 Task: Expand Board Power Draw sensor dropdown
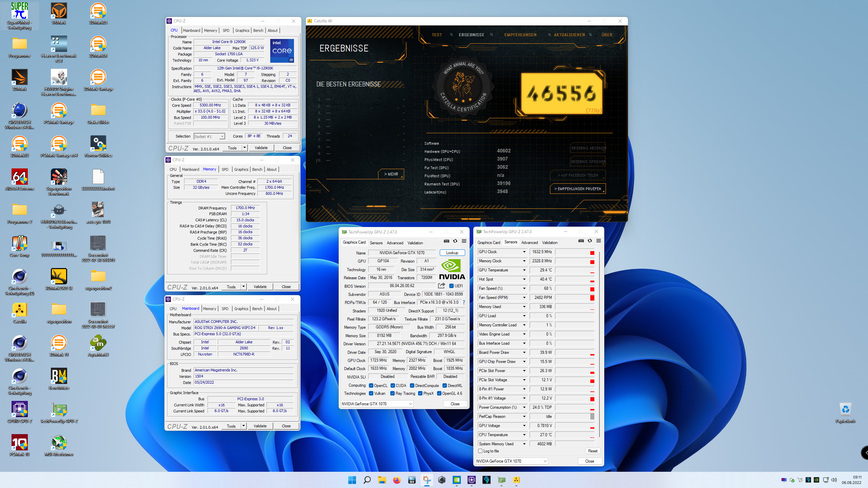pos(524,352)
